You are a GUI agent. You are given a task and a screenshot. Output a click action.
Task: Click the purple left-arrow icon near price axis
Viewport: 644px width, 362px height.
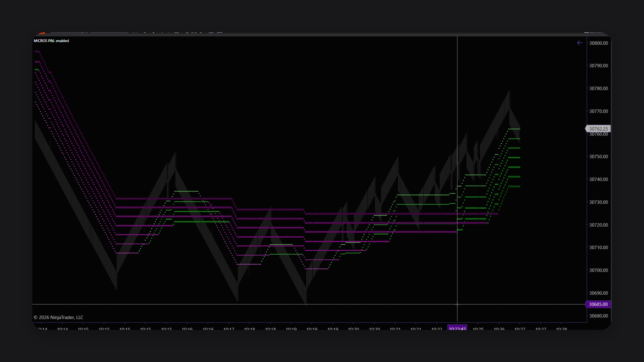click(580, 43)
